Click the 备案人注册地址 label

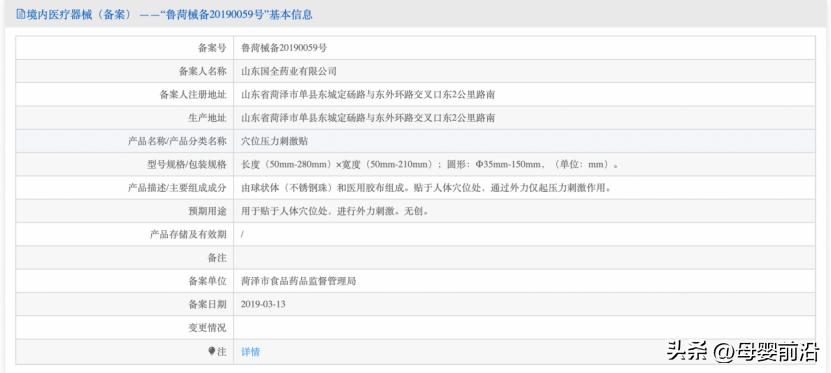coord(193,95)
